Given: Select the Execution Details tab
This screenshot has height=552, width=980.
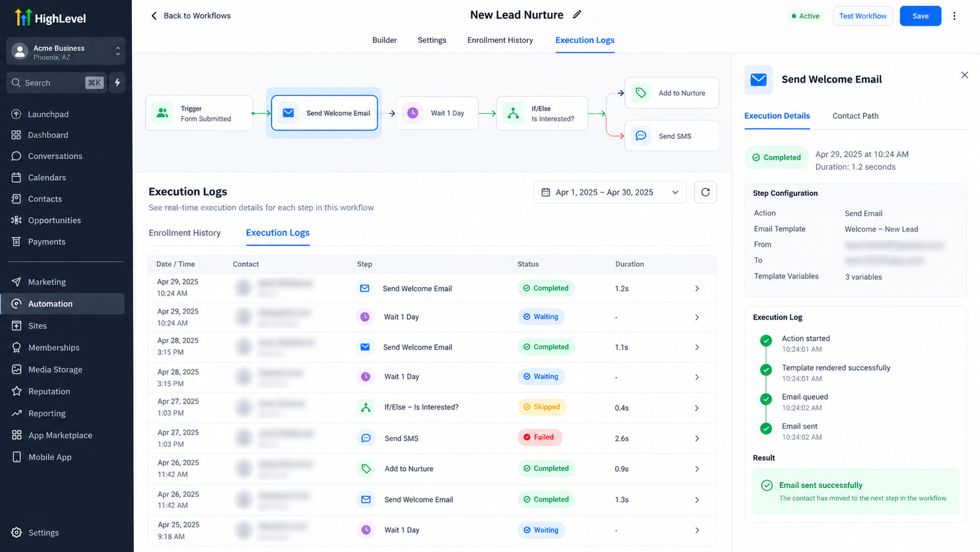Looking at the screenshot, I should (x=777, y=116).
